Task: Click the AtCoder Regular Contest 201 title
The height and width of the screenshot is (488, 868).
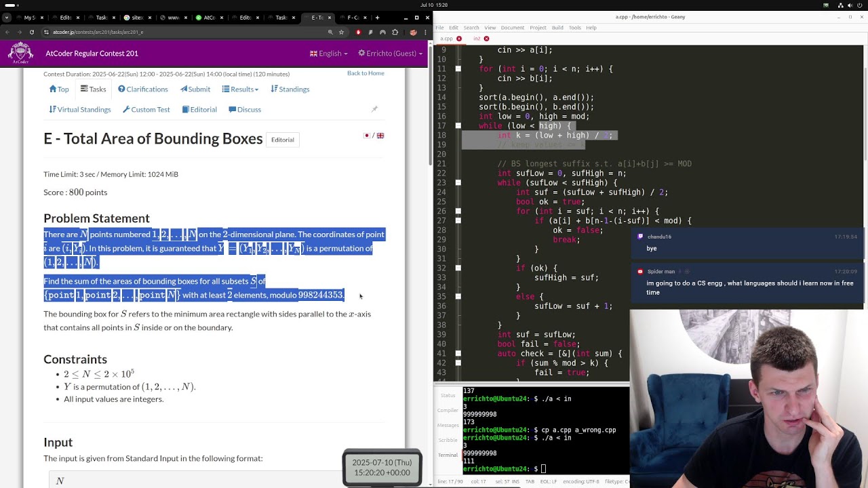Action: [x=92, y=54]
